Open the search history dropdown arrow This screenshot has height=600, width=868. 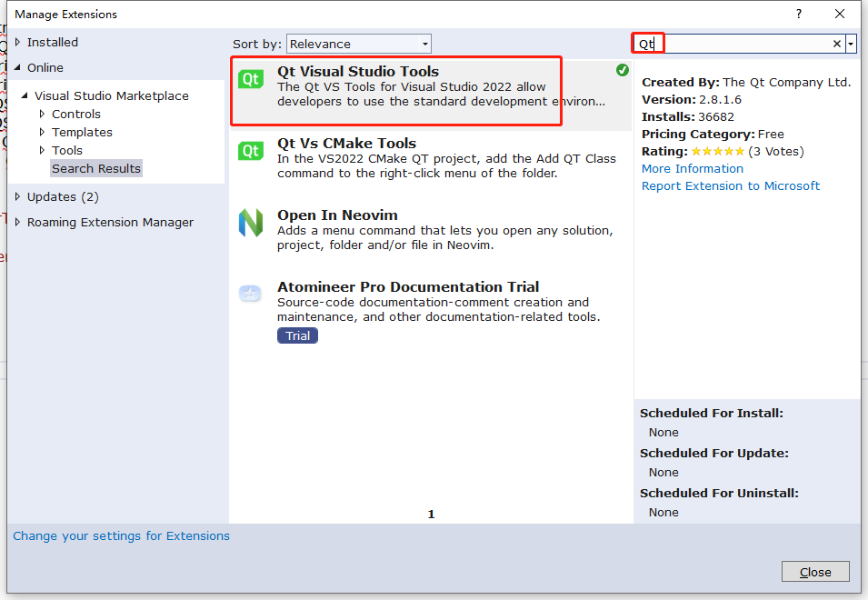pyautogui.click(x=851, y=44)
